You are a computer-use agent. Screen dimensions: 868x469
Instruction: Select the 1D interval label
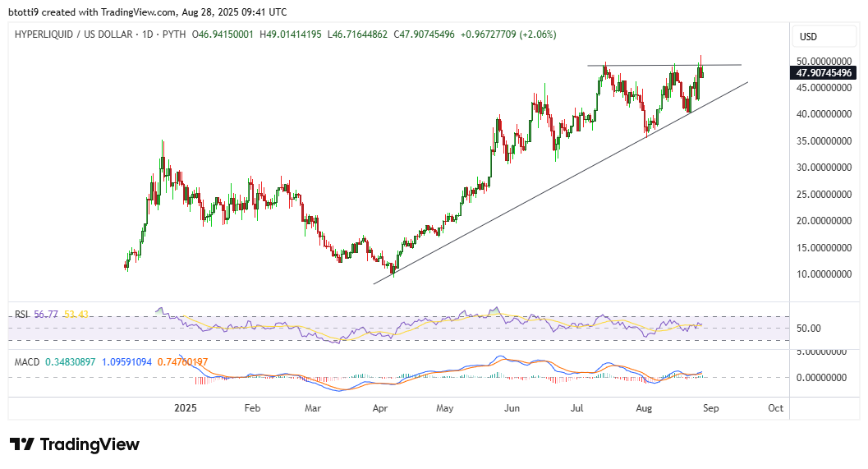[x=144, y=35]
